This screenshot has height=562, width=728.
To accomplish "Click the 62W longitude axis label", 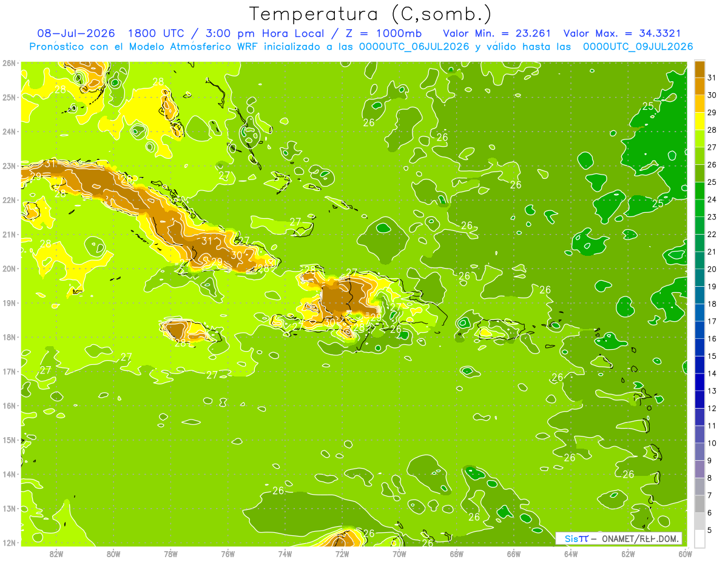I will [x=628, y=554].
